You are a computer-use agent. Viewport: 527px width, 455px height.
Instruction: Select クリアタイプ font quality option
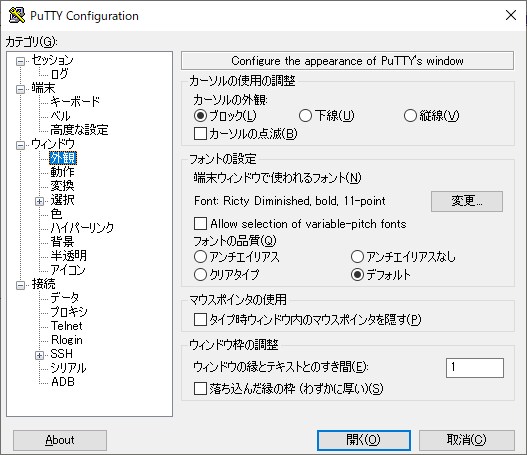[200, 275]
